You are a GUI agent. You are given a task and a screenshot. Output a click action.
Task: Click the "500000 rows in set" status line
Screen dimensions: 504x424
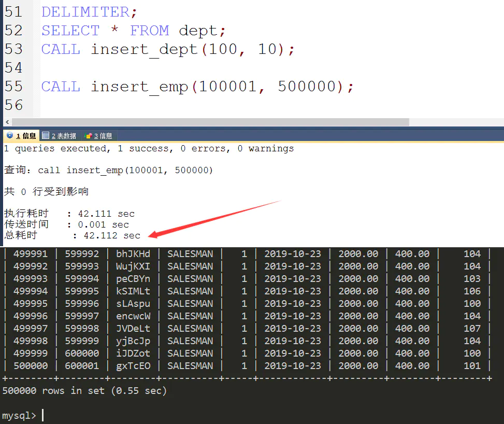pos(83,391)
